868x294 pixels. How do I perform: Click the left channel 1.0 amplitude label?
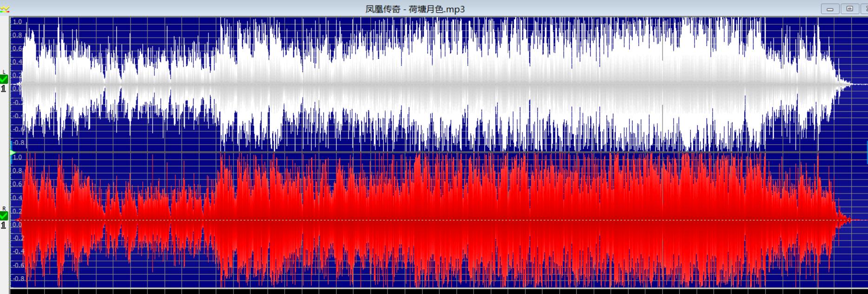pyautogui.click(x=17, y=21)
